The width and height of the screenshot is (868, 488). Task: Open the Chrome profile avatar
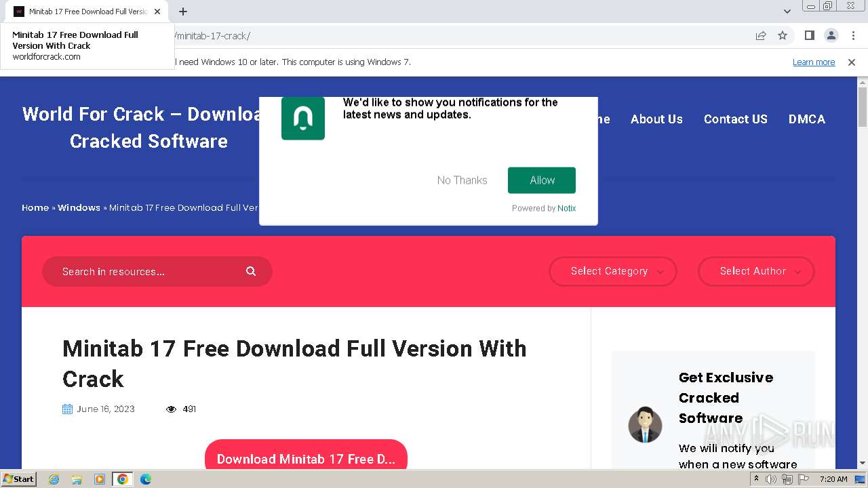(x=831, y=35)
